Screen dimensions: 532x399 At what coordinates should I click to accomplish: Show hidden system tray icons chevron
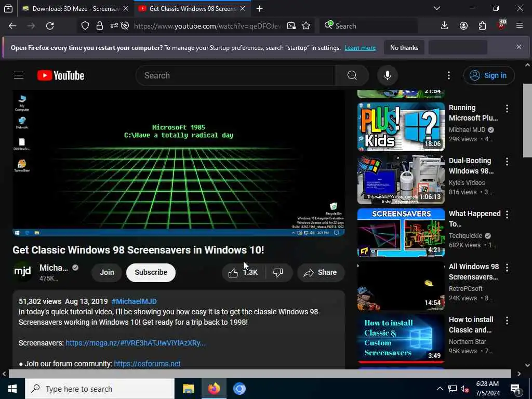tap(440, 389)
